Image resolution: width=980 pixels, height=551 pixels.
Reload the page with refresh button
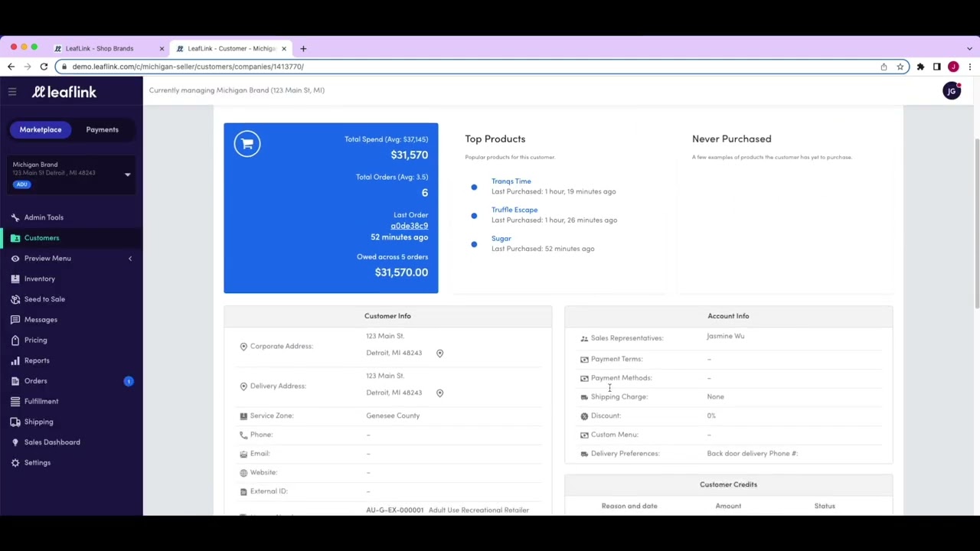pyautogui.click(x=44, y=67)
